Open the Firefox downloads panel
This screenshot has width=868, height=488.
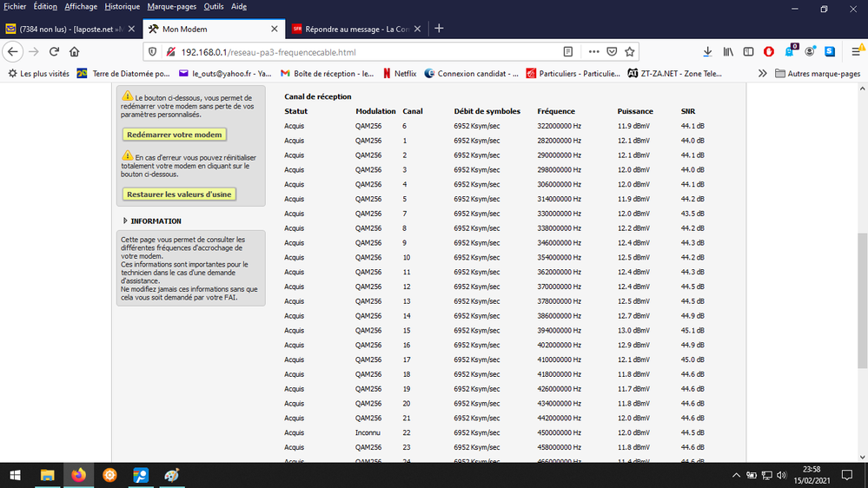(x=708, y=52)
